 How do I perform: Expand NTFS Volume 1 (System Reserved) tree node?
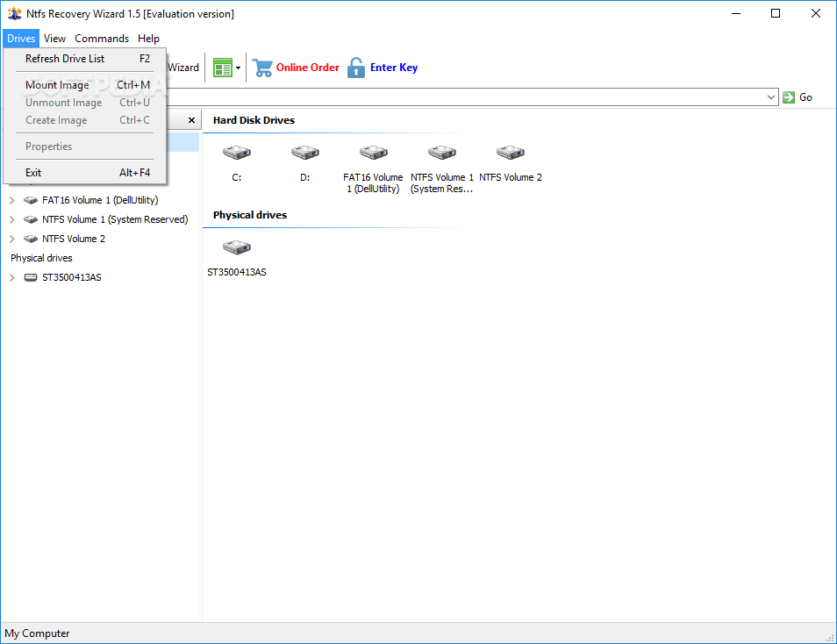(x=11, y=219)
